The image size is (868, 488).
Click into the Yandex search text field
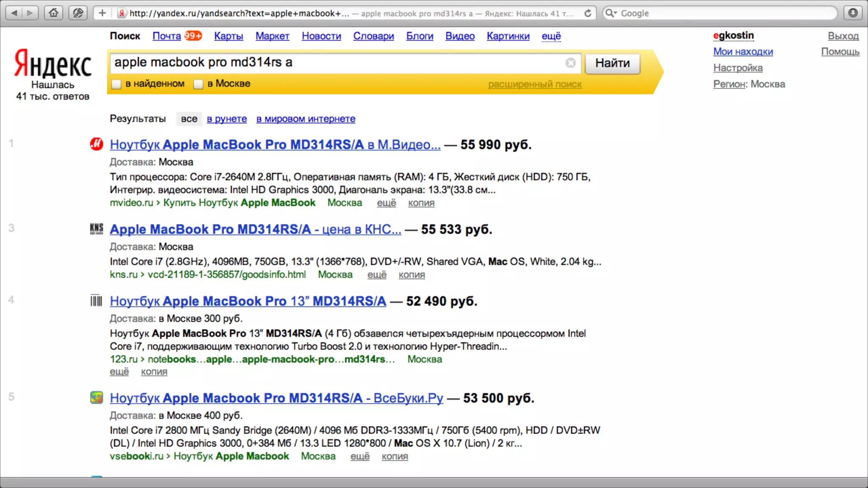point(335,63)
